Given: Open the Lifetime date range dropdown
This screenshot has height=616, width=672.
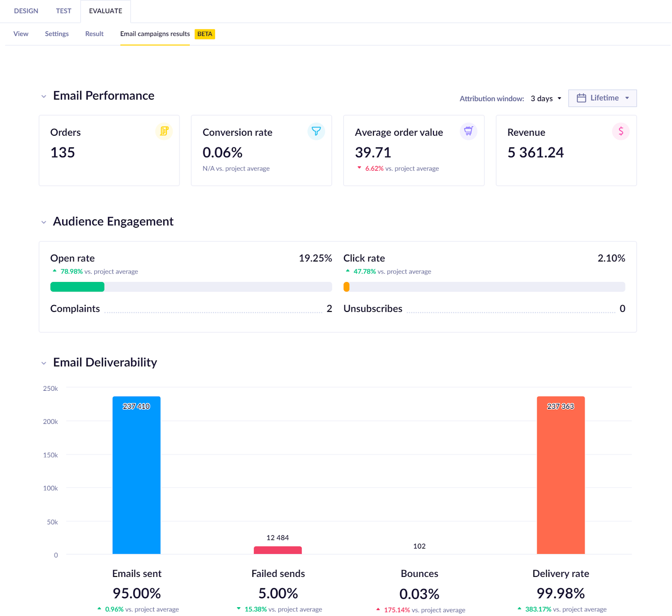Looking at the screenshot, I should point(603,98).
